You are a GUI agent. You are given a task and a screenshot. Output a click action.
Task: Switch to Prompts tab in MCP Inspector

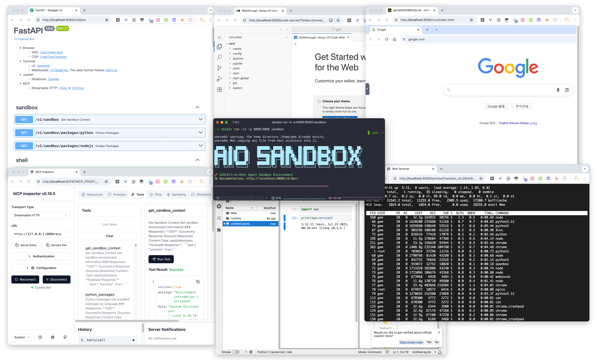117,194
